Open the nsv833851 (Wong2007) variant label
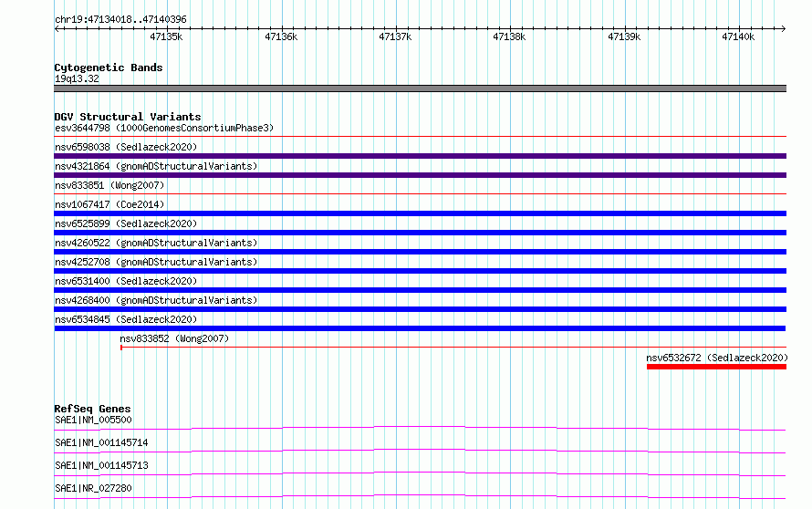This screenshot has height=509, width=812. click(109, 185)
